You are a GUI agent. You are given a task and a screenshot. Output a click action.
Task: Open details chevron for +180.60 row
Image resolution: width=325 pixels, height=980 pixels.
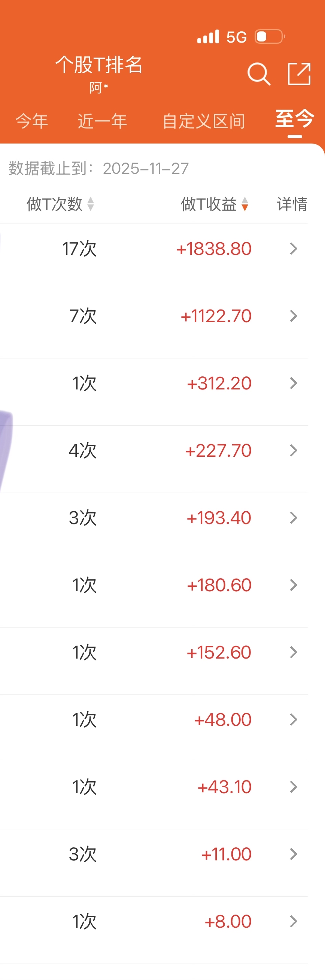coord(294,585)
